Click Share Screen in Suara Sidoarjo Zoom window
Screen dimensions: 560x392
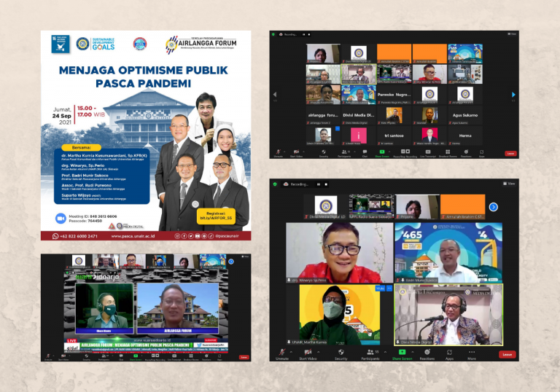pyautogui.click(x=136, y=357)
